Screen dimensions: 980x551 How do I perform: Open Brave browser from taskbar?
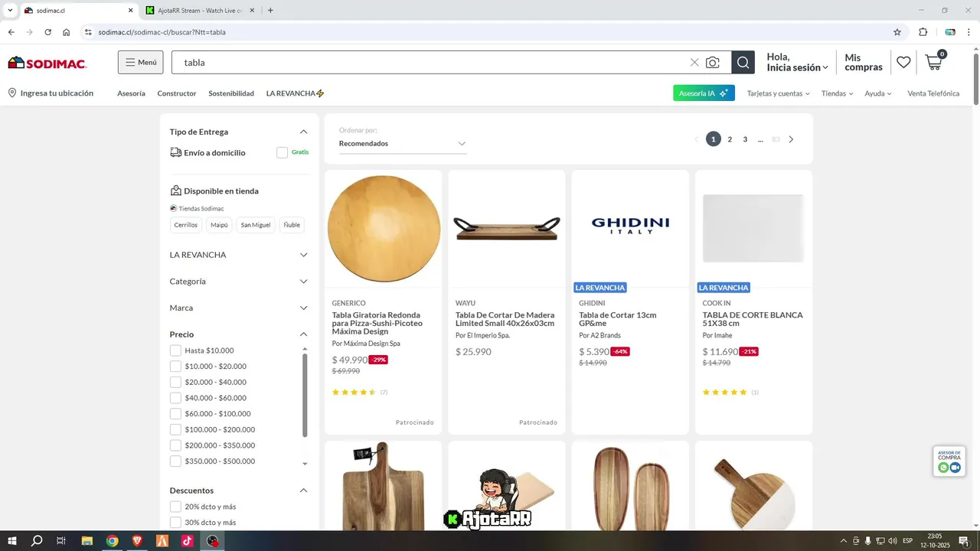pyautogui.click(x=137, y=541)
